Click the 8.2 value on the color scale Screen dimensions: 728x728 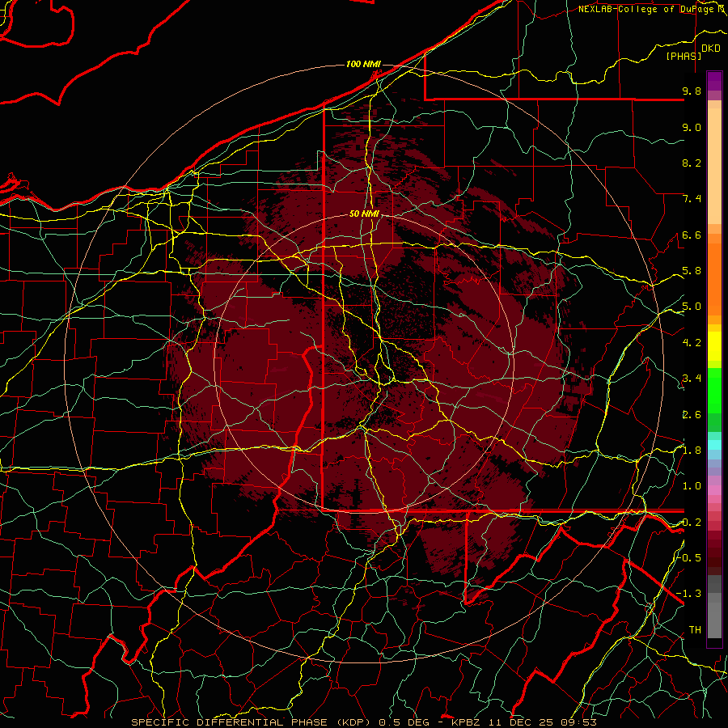coord(692,163)
